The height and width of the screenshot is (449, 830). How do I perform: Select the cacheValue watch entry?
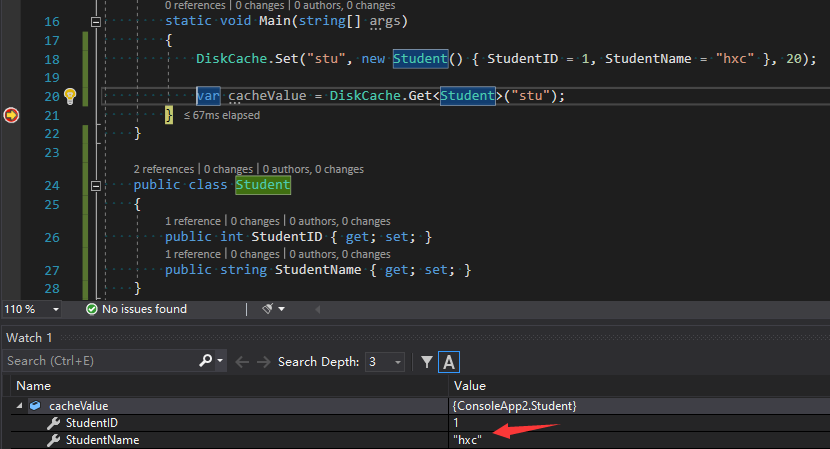click(78, 406)
